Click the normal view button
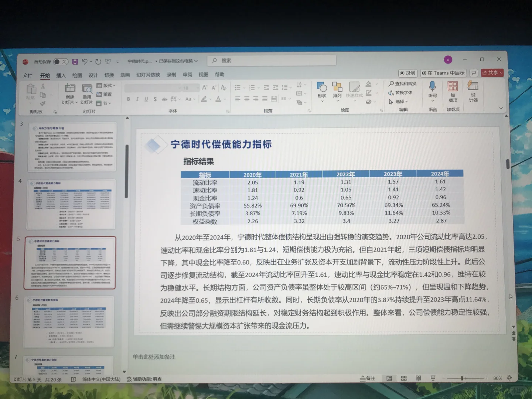This screenshot has height=399, width=532. point(389,378)
